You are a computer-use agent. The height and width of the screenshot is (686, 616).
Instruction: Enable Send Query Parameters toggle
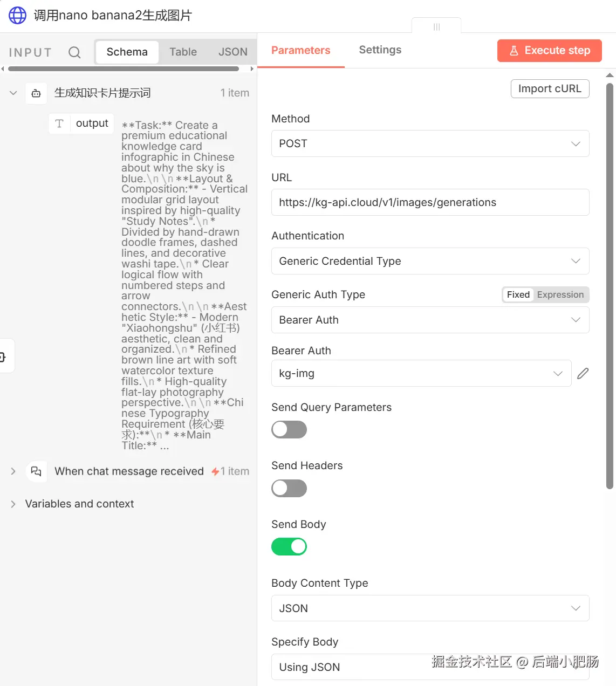coord(289,430)
